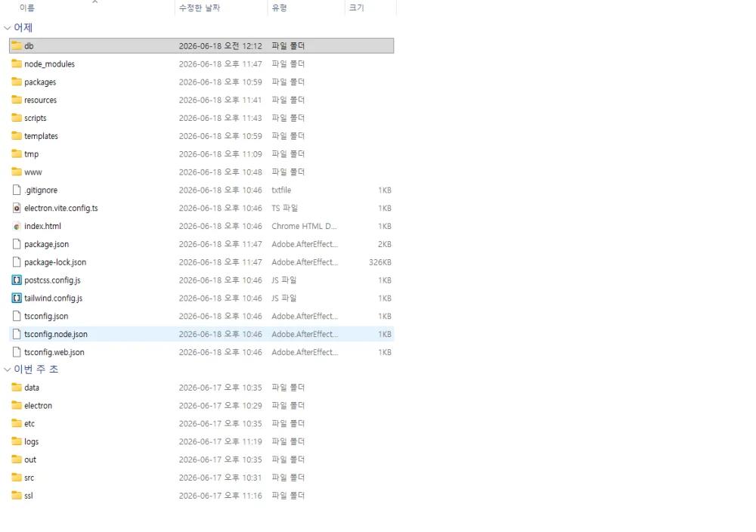Select the templates folder icon

(x=17, y=136)
